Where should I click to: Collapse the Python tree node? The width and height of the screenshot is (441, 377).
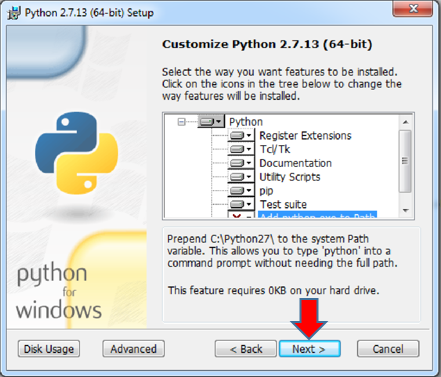[181, 122]
